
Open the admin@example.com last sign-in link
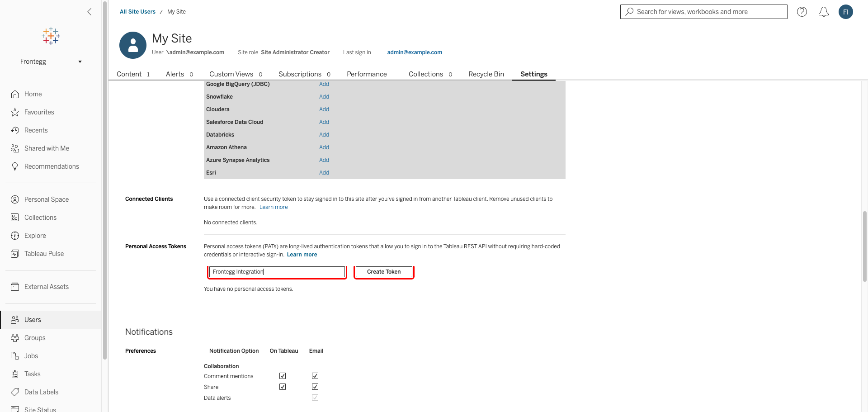tap(415, 52)
